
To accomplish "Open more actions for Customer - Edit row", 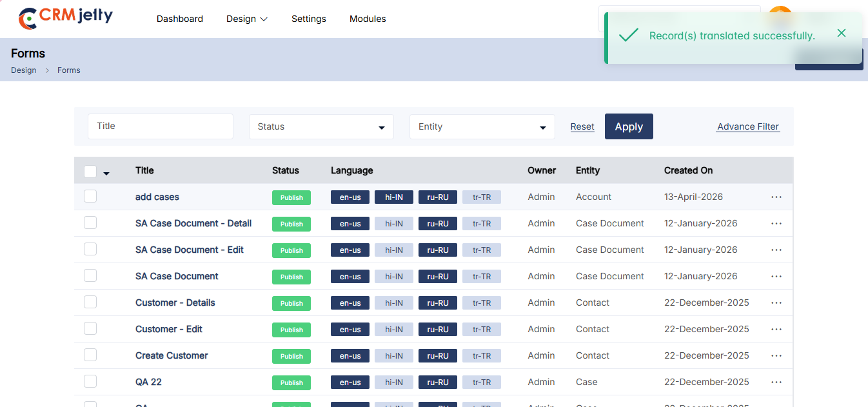I will (x=776, y=329).
